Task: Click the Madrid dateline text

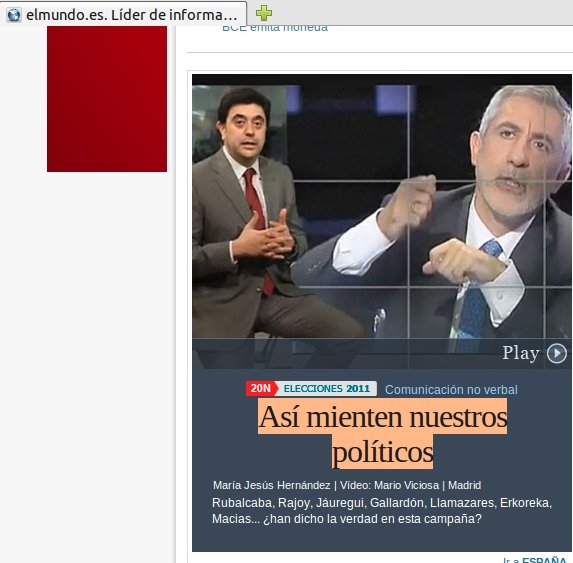Action: coord(464,485)
